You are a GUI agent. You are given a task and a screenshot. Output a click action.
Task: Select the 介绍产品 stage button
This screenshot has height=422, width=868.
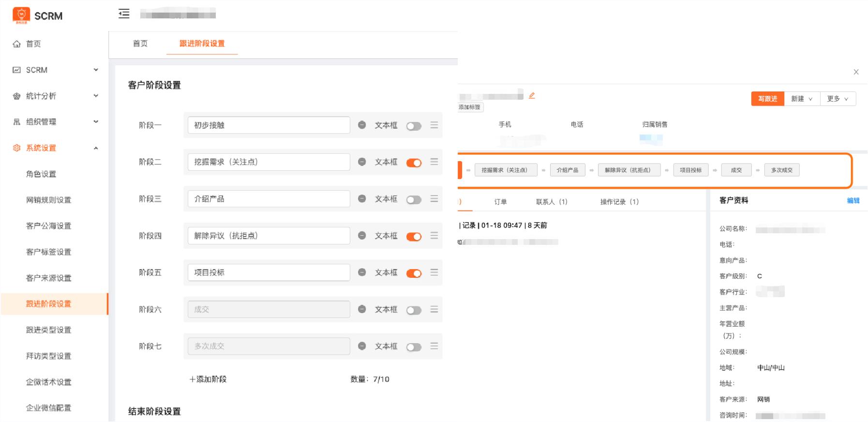[568, 170]
